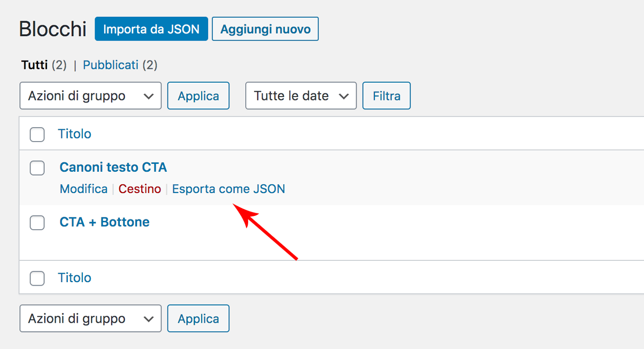
Task: Open the Canoni testo CTA block
Action: coord(113,167)
